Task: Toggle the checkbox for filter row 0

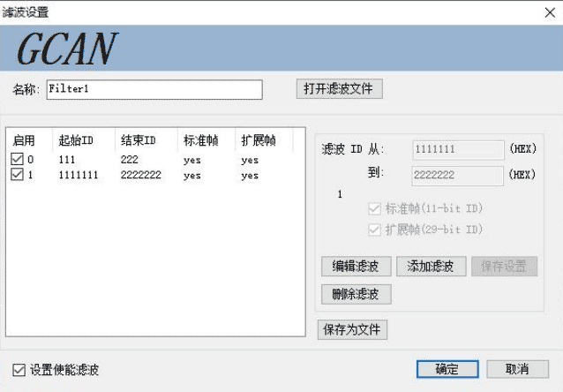Action: (18, 160)
